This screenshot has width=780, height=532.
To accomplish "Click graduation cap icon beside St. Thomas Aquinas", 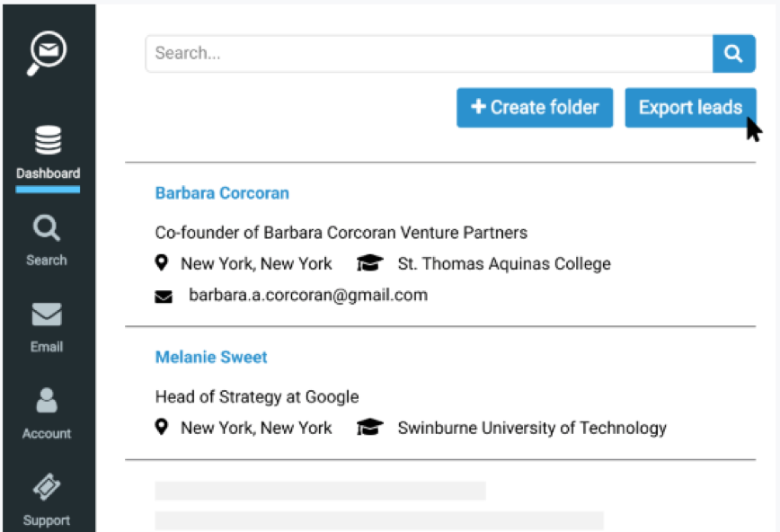I will tap(368, 264).
